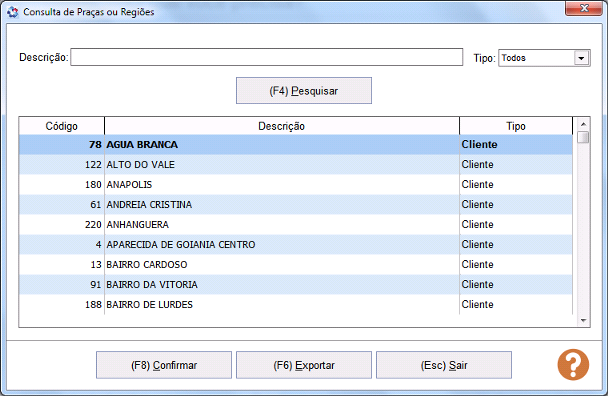Sort by the Descrição column header
The width and height of the screenshot is (608, 396).
pos(282,126)
